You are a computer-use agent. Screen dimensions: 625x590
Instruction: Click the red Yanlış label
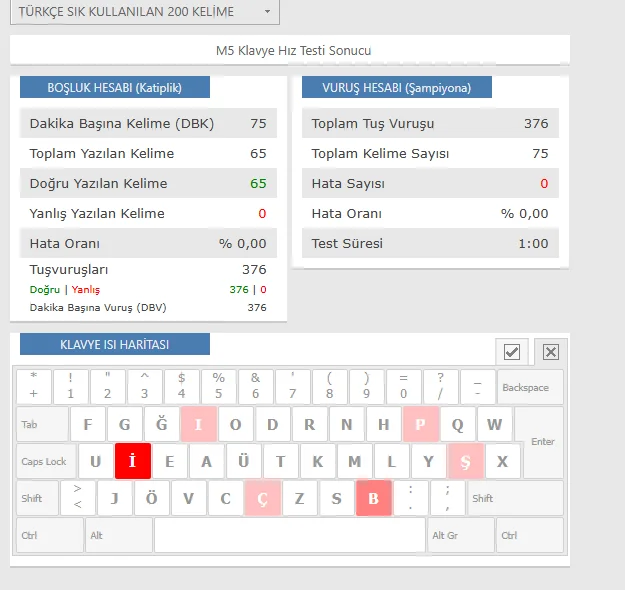click(86, 290)
